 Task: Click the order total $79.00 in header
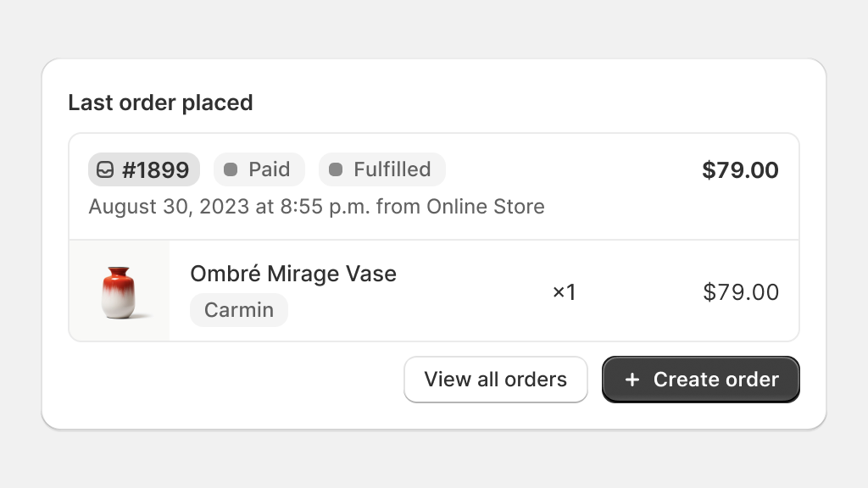tap(740, 169)
